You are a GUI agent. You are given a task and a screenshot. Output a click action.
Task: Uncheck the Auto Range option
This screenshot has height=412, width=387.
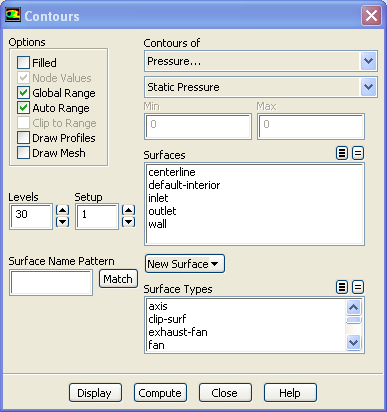click(23, 108)
